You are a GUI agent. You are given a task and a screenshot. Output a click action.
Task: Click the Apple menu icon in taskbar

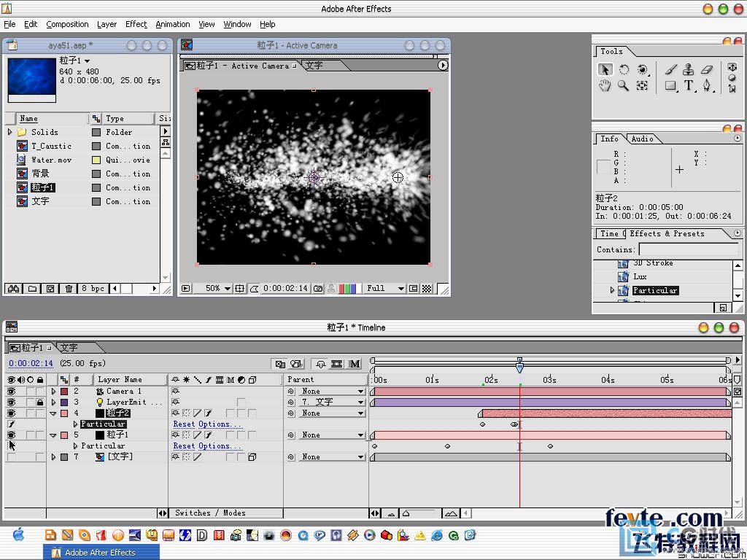18,534
